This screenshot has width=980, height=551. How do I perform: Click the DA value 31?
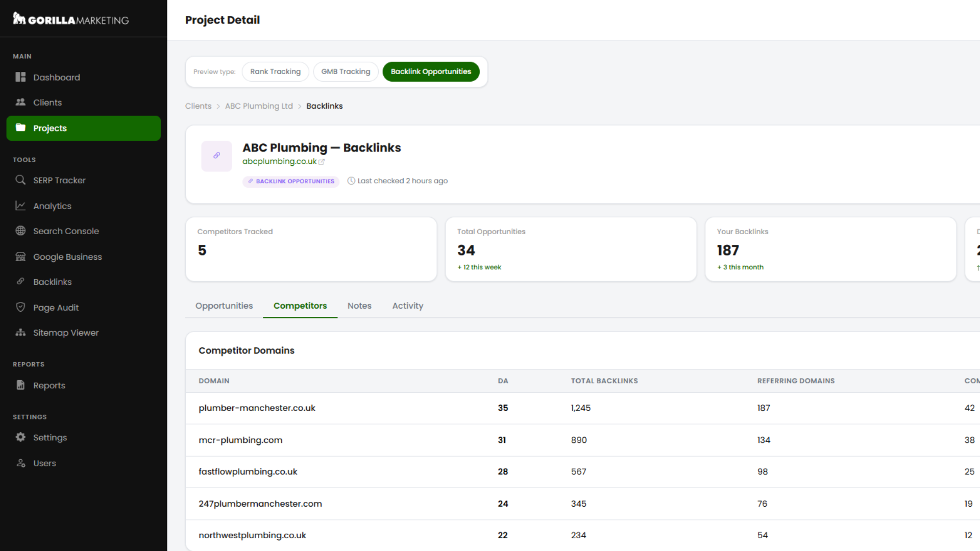click(x=502, y=440)
